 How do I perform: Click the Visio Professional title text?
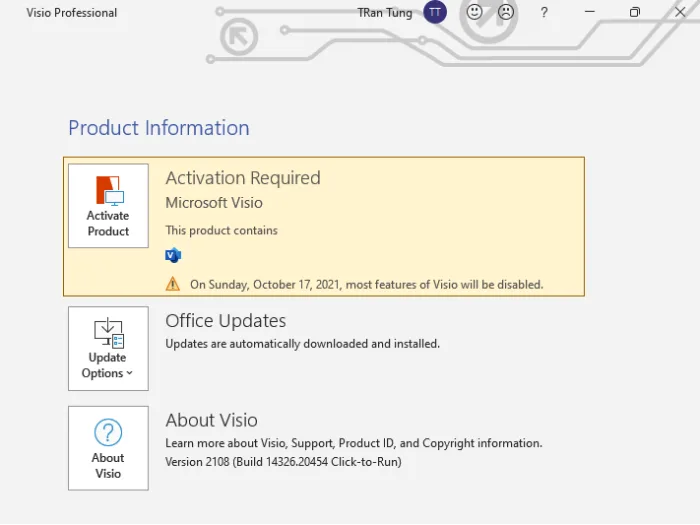tap(71, 13)
